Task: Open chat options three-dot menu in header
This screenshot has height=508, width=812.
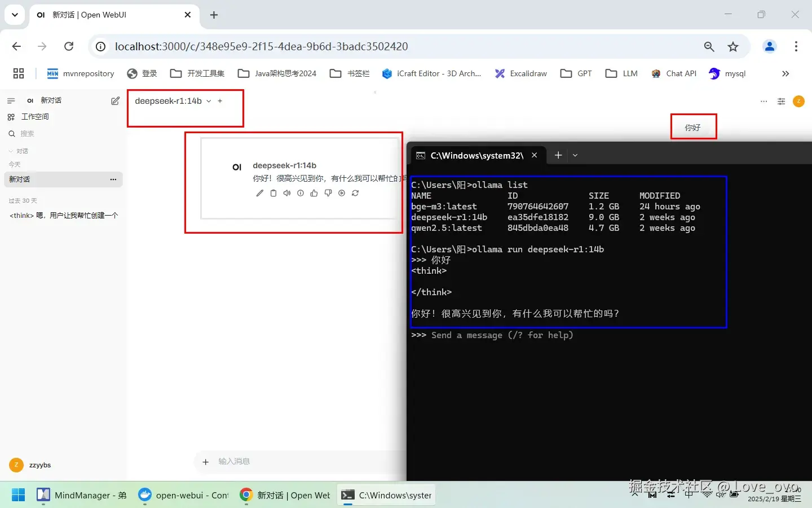Action: [x=764, y=102]
